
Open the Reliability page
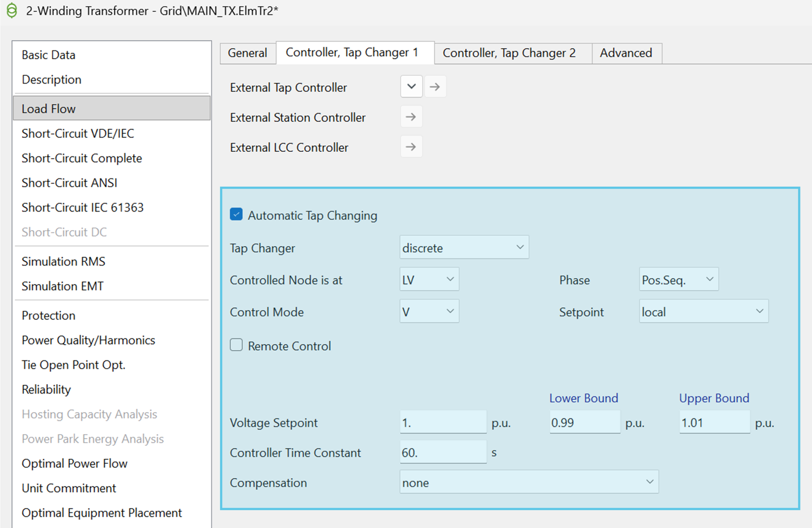pyautogui.click(x=111, y=389)
